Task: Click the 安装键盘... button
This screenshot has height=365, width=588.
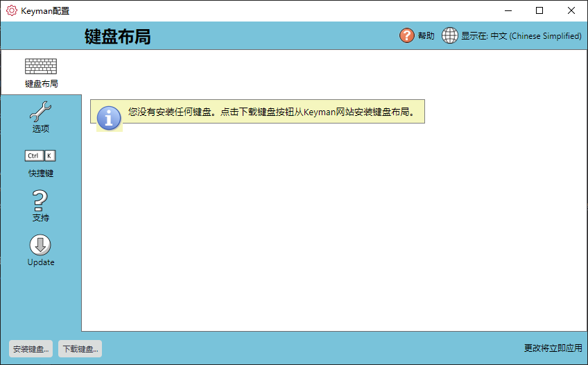Action: point(31,349)
